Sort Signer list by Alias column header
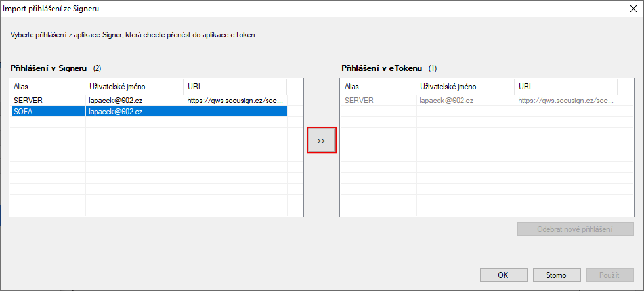 pos(47,86)
